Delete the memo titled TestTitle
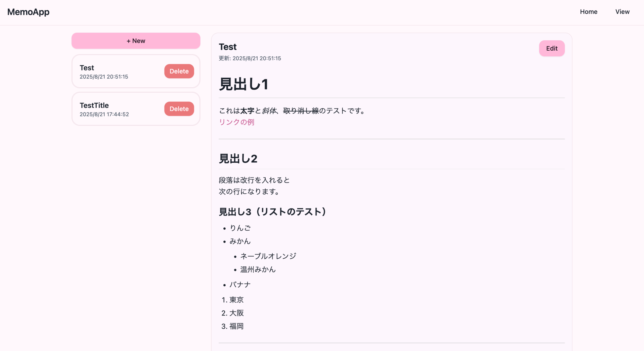644x351 pixels. click(x=179, y=109)
